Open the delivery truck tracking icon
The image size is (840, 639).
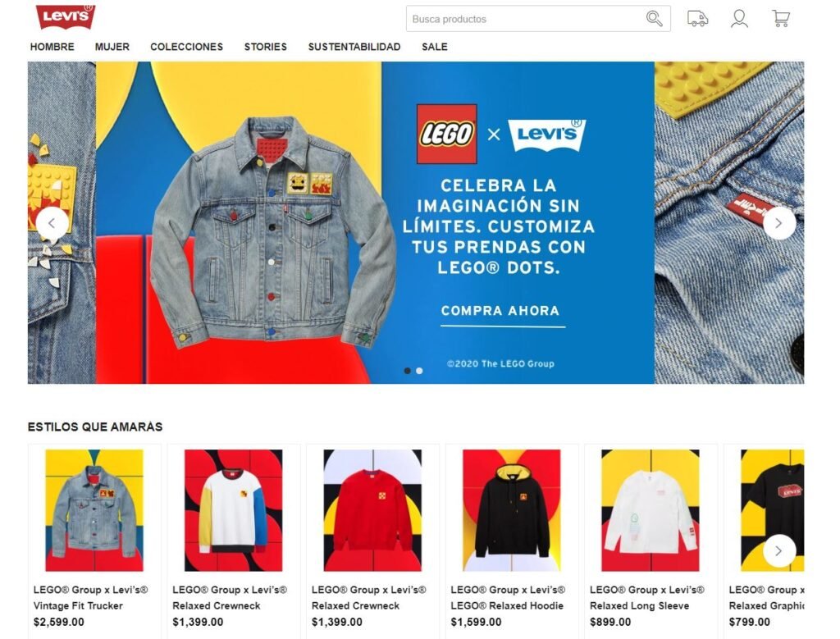[x=697, y=19]
